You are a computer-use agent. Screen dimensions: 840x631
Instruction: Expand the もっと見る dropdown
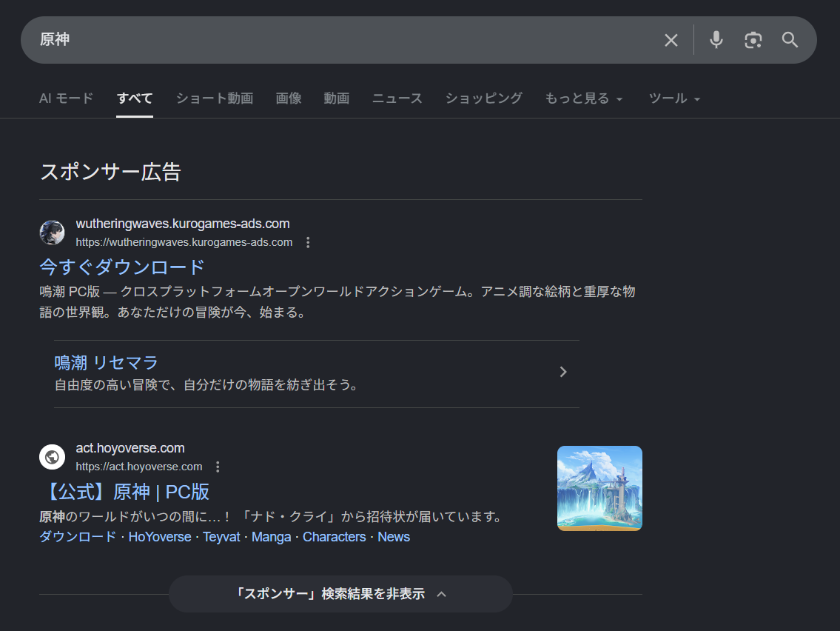tap(584, 99)
